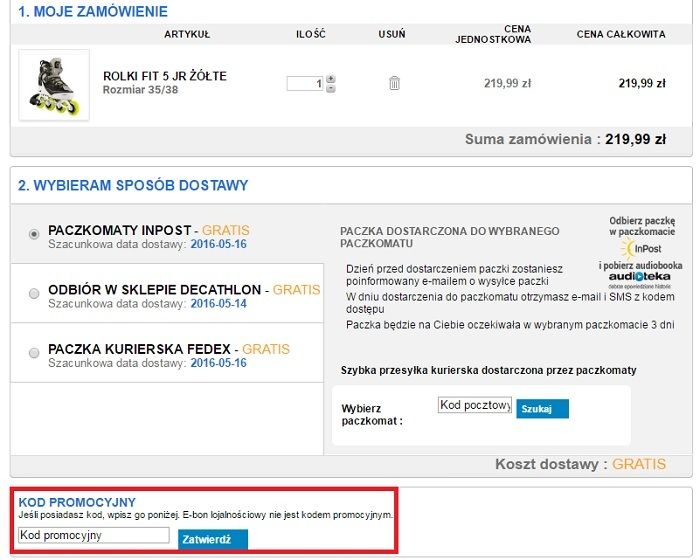Click the InPost logo
700x560 pixels.
click(x=642, y=249)
